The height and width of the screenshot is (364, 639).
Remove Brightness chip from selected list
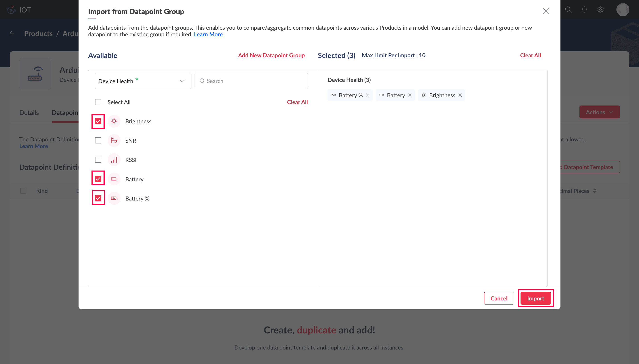460,95
